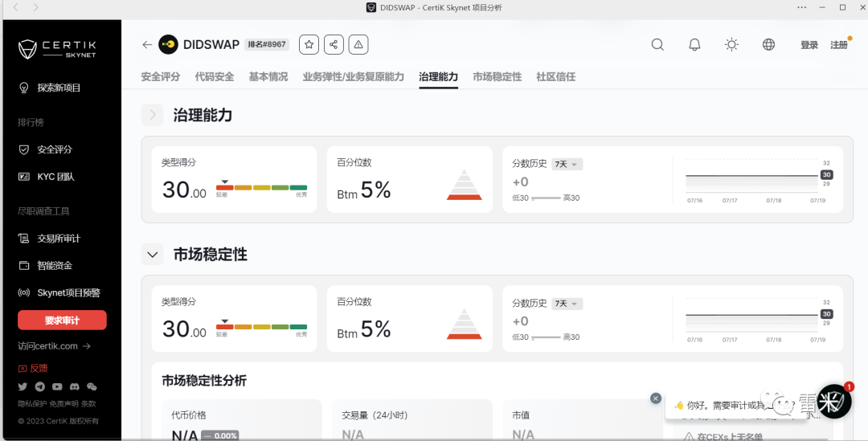
Task: Open CertiK WeChat icon link
Action: coord(92,386)
